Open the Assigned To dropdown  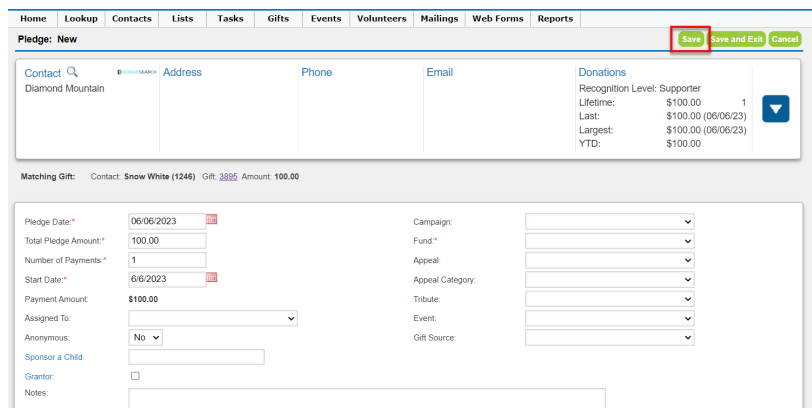(x=213, y=318)
